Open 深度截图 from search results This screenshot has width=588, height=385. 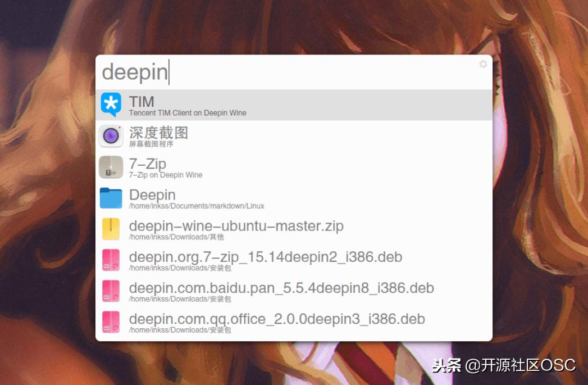253,136
